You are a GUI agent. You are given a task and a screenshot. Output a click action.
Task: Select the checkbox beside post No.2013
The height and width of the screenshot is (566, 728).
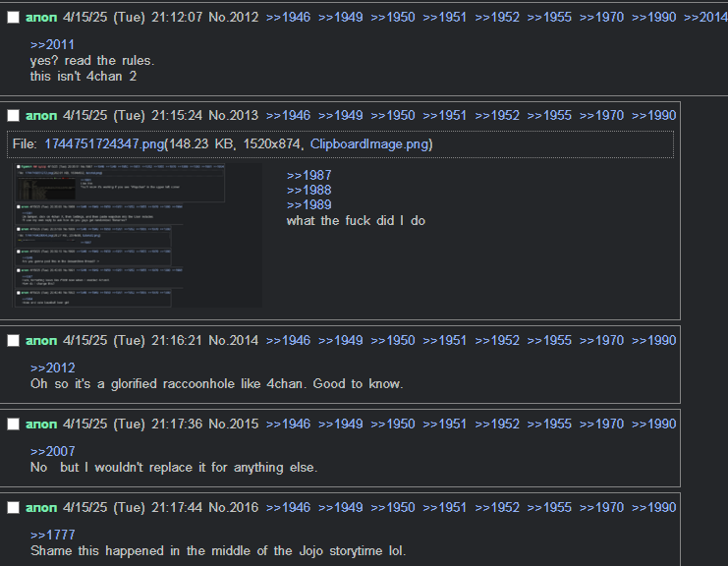[x=14, y=116]
